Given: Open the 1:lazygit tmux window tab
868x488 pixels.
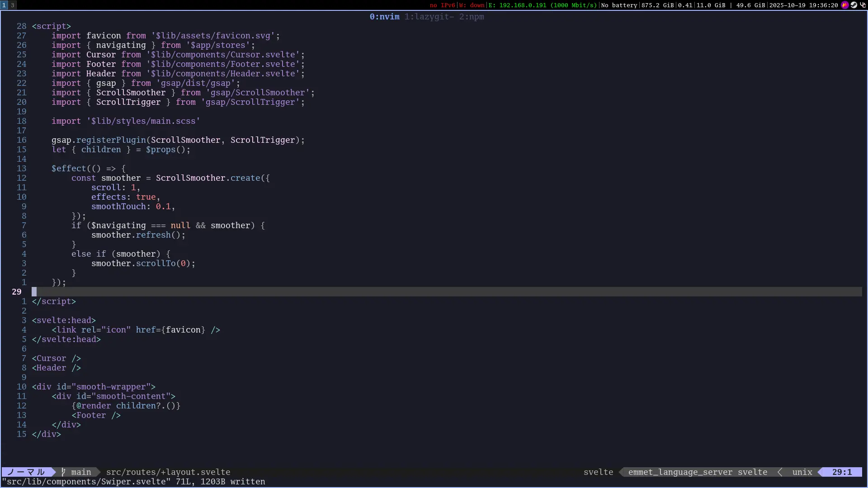Looking at the screenshot, I should pyautogui.click(x=429, y=17).
